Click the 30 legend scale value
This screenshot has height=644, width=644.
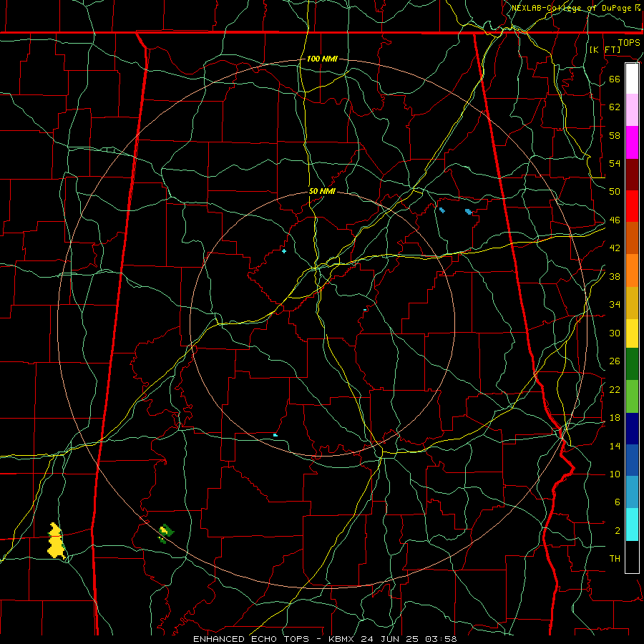pos(615,333)
